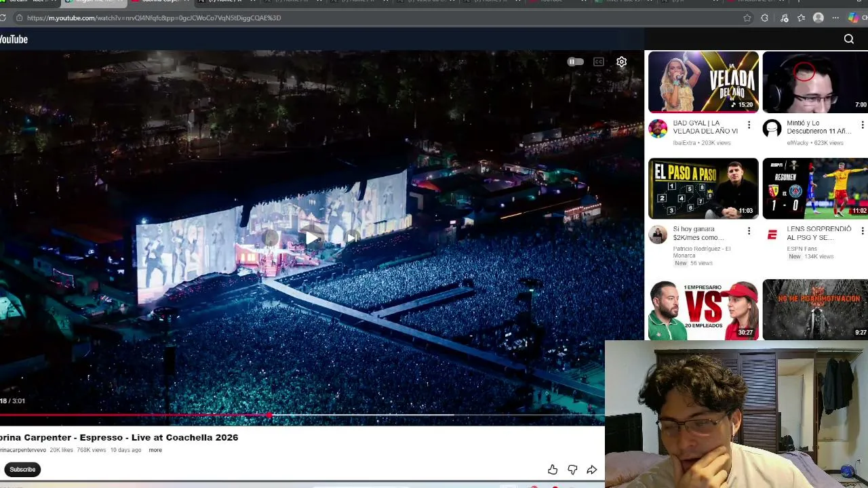868x488 pixels.
Task: Open the player settings gear
Action: coord(621,62)
